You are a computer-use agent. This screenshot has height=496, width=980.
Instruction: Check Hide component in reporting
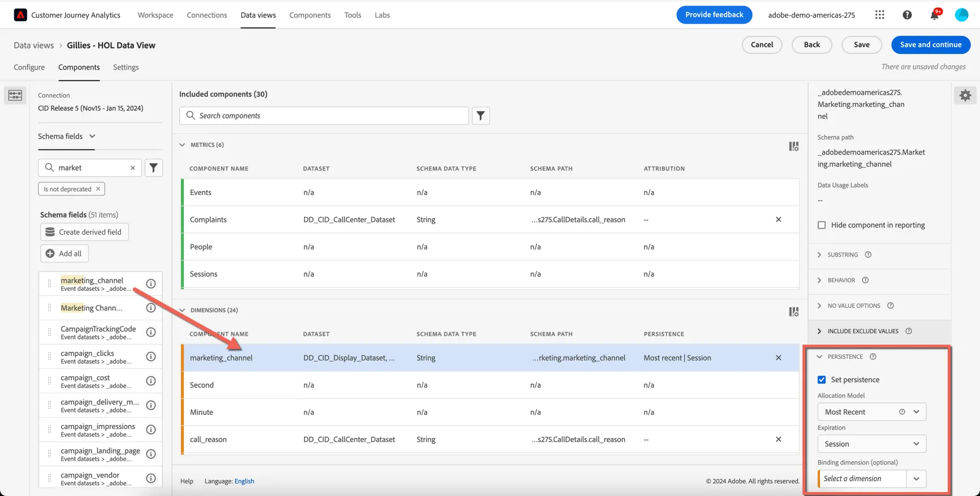(x=821, y=225)
